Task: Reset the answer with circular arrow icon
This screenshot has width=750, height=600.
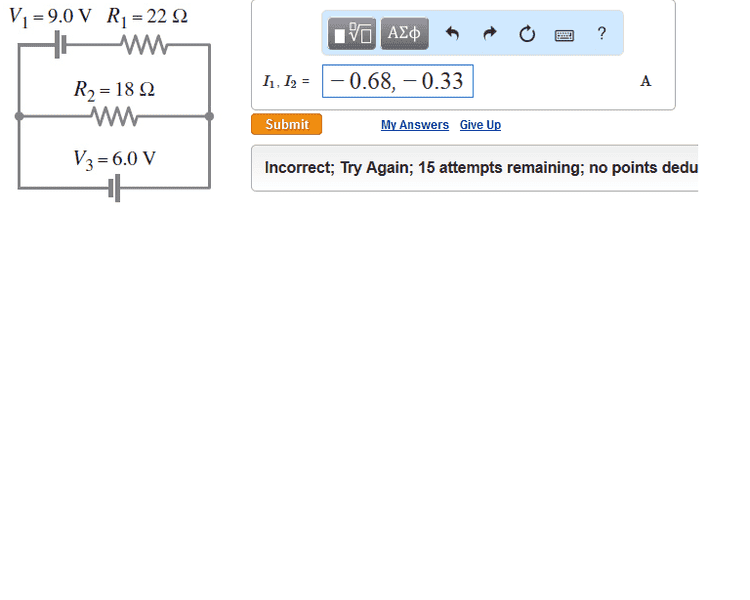Action: coord(527,33)
